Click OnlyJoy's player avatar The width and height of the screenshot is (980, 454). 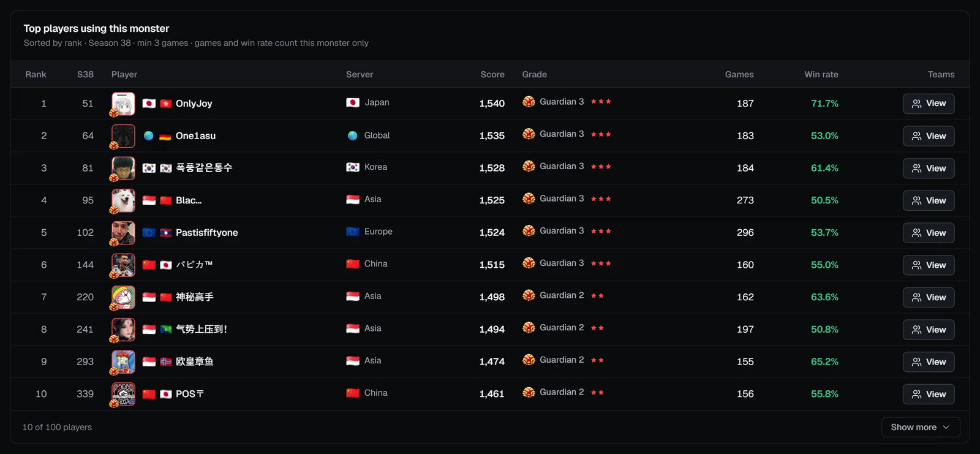coord(123,104)
